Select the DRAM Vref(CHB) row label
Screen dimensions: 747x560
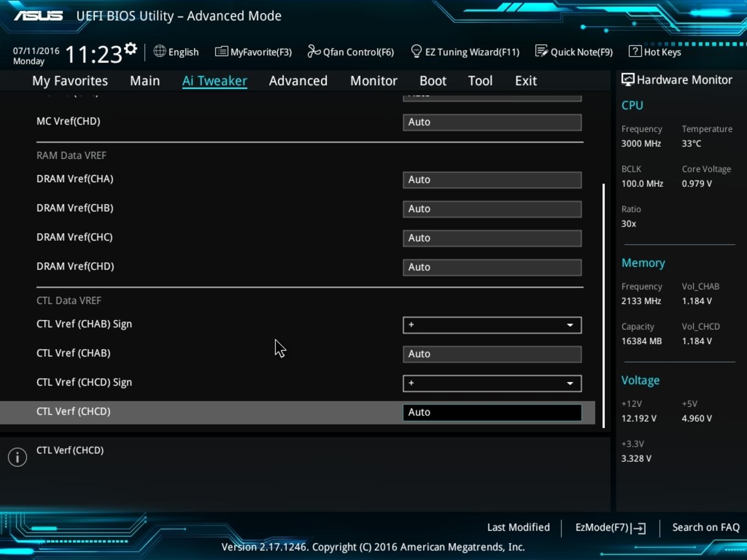tap(75, 208)
